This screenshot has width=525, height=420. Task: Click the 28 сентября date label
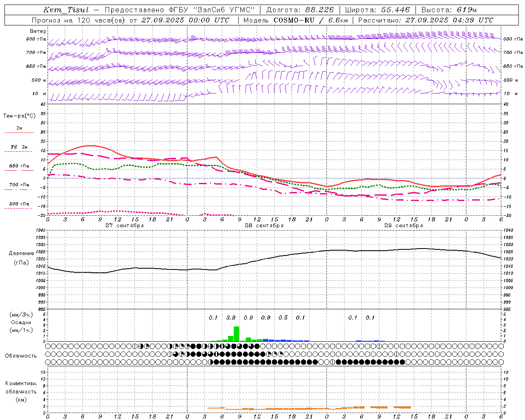264,226
